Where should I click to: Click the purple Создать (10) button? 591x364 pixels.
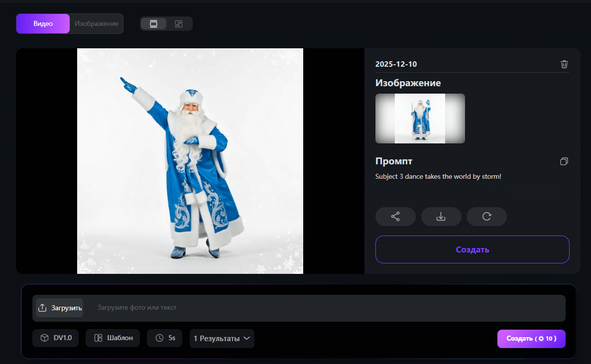pyautogui.click(x=531, y=339)
